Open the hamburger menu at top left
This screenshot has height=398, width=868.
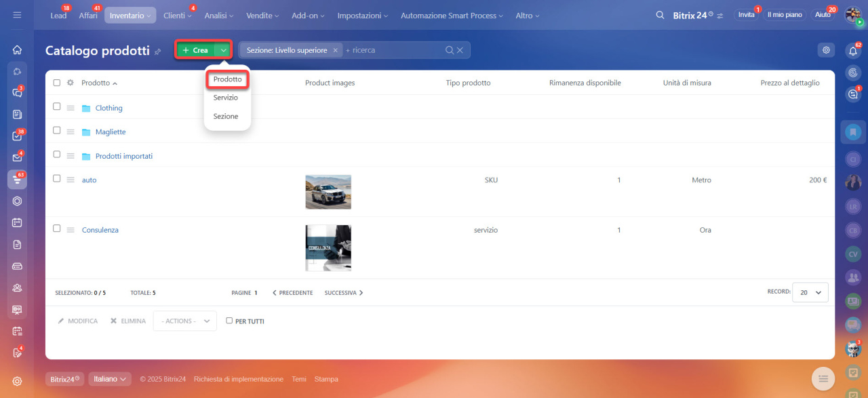coord(17,15)
